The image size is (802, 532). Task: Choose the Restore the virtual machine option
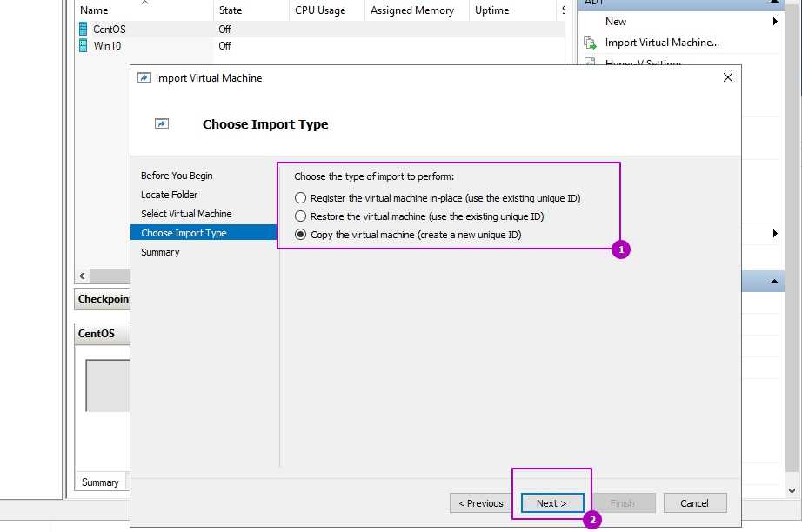[301, 216]
